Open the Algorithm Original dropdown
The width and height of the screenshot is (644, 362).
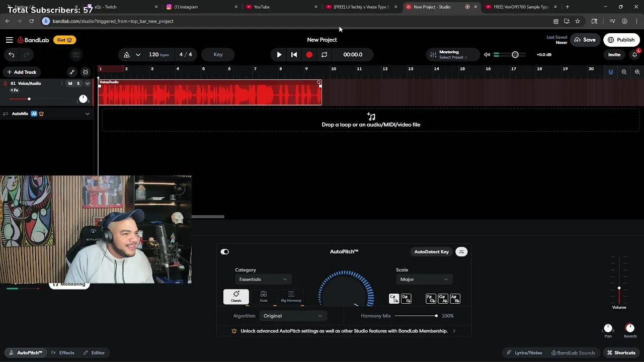pyautogui.click(x=293, y=316)
